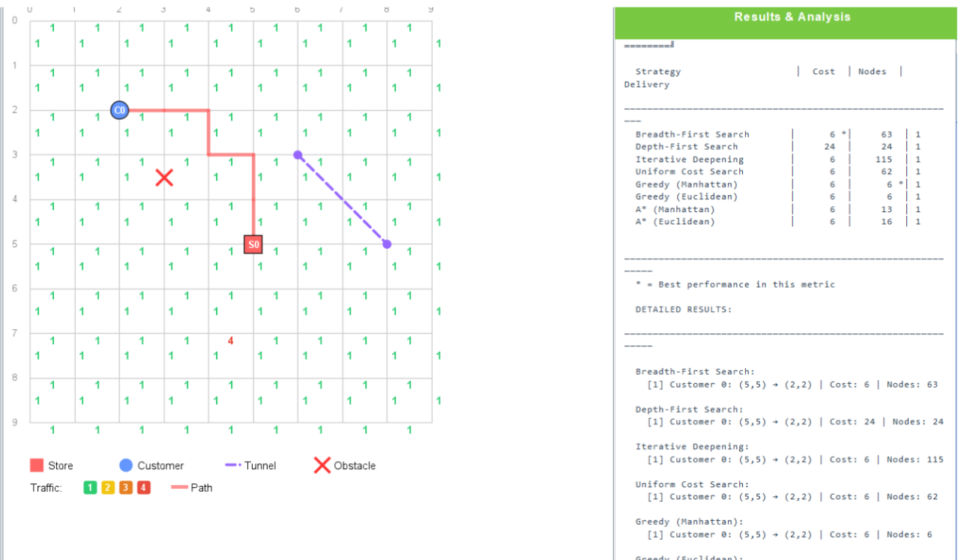Click the yellow traffic level 2 swatch
The image size is (973, 560).
click(x=108, y=488)
